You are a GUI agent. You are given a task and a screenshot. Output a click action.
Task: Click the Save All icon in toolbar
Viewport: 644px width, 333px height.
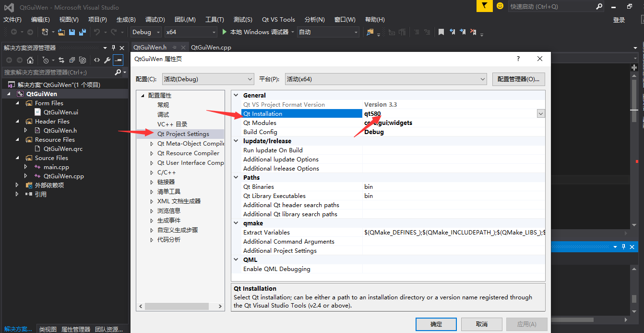click(83, 32)
